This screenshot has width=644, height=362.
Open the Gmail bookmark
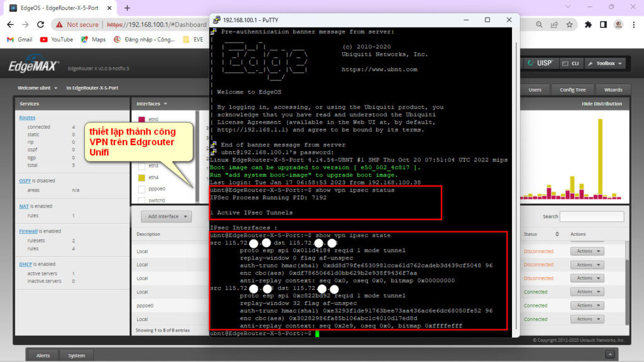coord(19,39)
